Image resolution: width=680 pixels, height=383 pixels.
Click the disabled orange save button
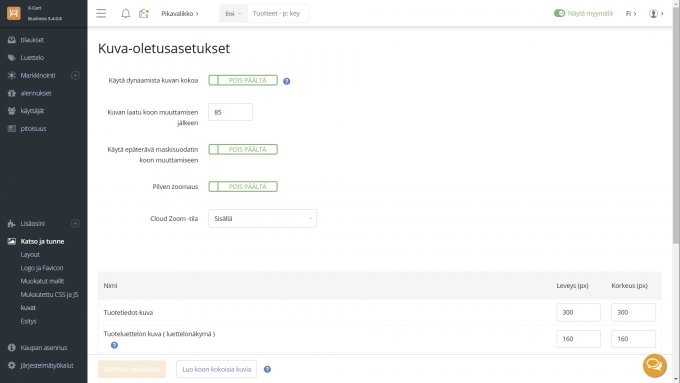(x=132, y=370)
